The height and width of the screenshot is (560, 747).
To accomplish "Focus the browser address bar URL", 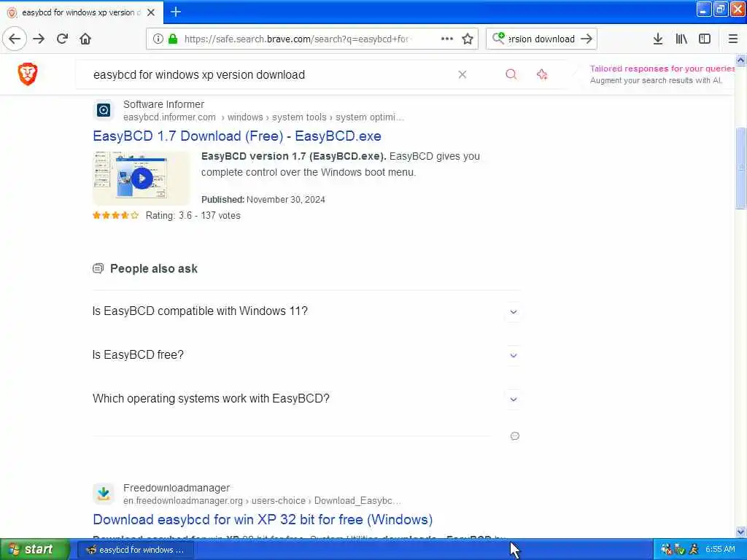I will click(x=296, y=39).
